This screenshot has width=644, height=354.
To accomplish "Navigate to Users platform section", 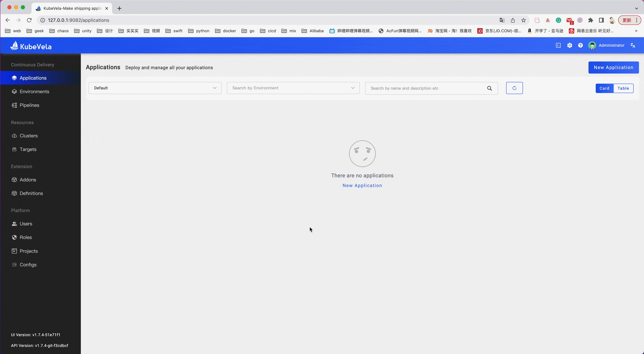I will point(26,223).
